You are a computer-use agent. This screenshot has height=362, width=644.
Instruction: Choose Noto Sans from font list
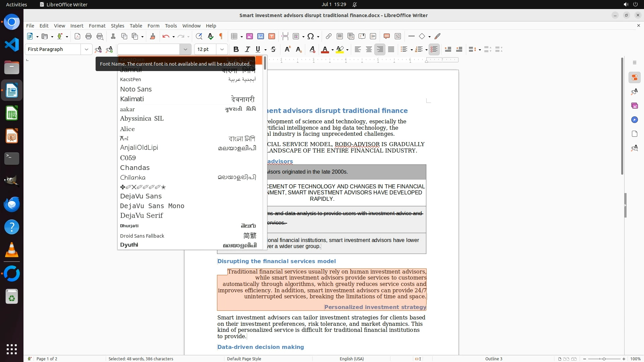136,89
